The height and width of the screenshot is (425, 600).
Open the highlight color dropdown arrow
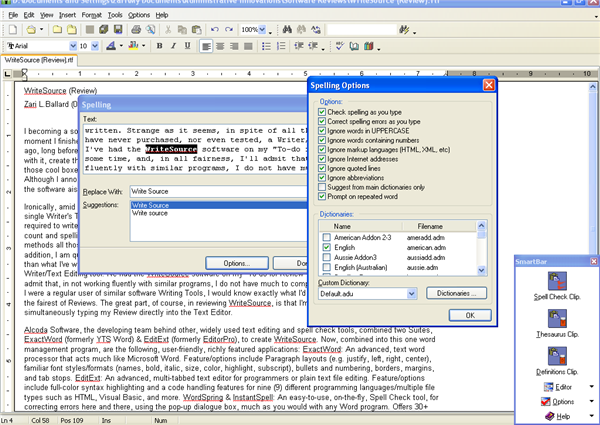click(143, 46)
